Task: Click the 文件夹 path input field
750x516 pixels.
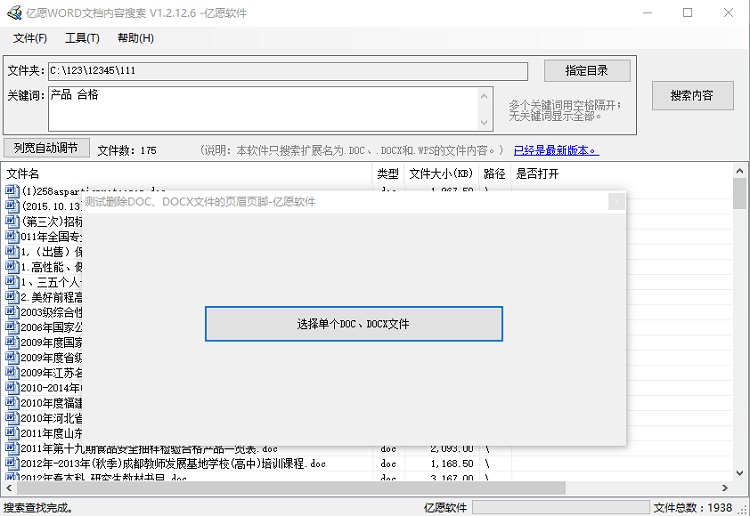Action: click(287, 71)
